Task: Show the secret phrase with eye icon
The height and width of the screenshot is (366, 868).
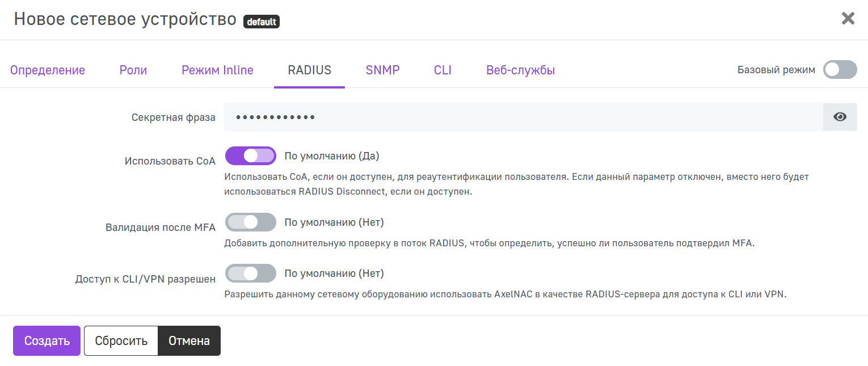Action: [x=840, y=117]
